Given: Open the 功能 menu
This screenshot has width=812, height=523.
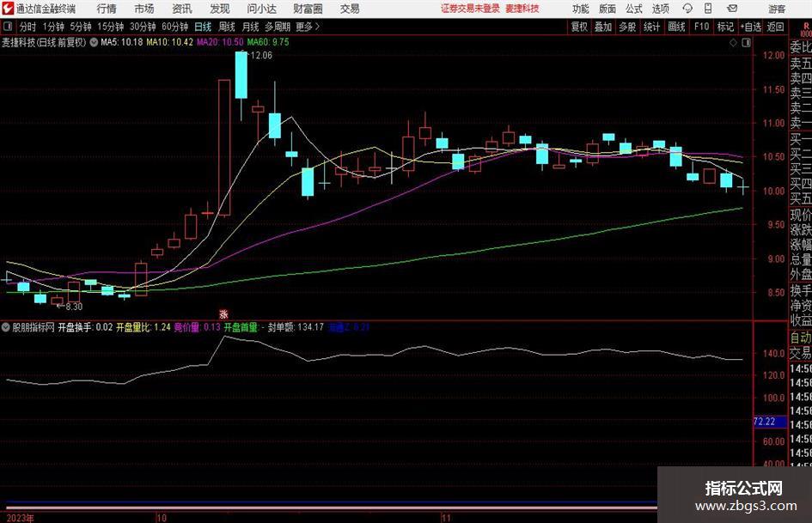Looking at the screenshot, I should (x=581, y=9).
